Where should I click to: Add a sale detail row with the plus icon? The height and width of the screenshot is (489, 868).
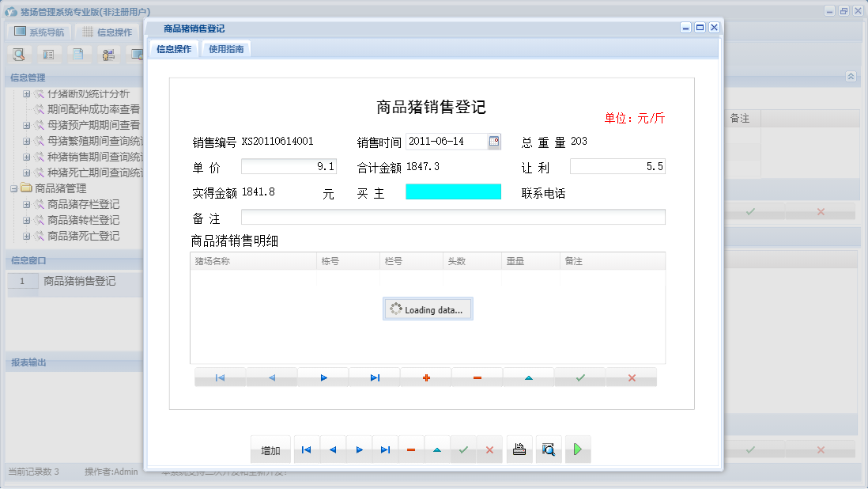pos(425,377)
